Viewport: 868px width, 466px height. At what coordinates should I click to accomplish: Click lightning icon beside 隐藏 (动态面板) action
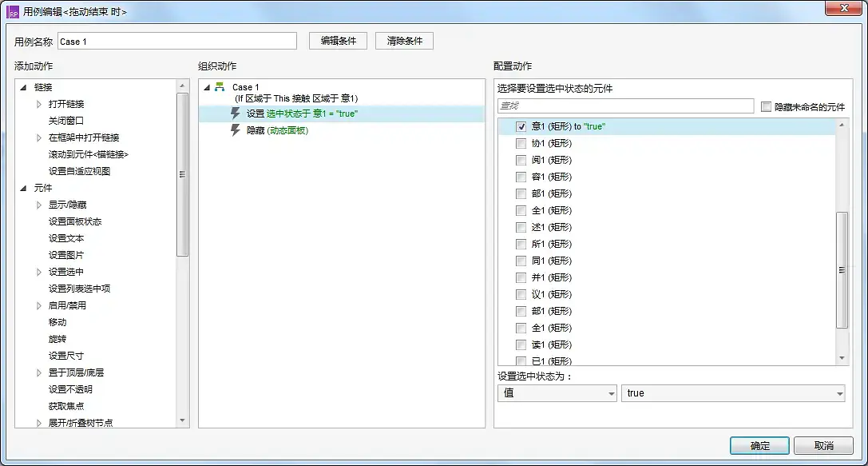[236, 130]
